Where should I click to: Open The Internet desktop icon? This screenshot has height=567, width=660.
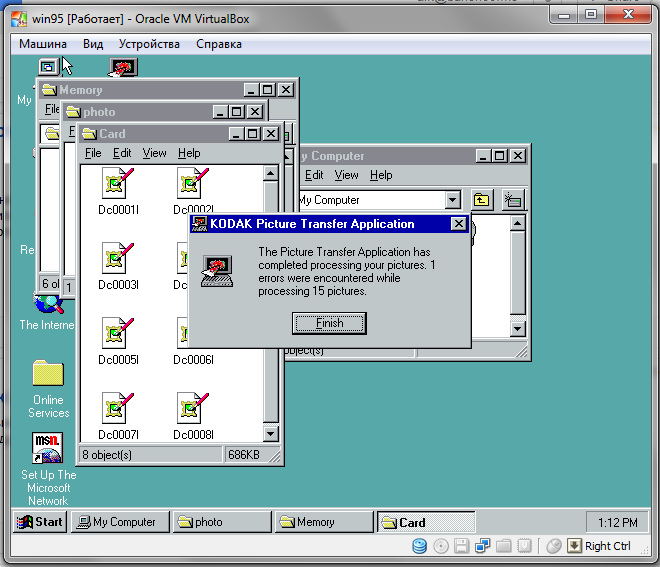coord(47,311)
